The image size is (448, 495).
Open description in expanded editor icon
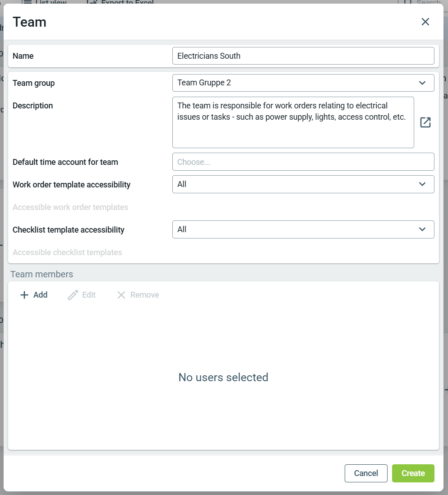pos(425,122)
